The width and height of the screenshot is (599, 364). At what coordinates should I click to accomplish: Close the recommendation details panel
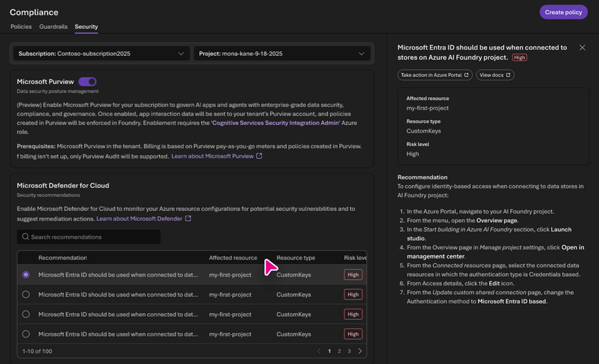(582, 48)
